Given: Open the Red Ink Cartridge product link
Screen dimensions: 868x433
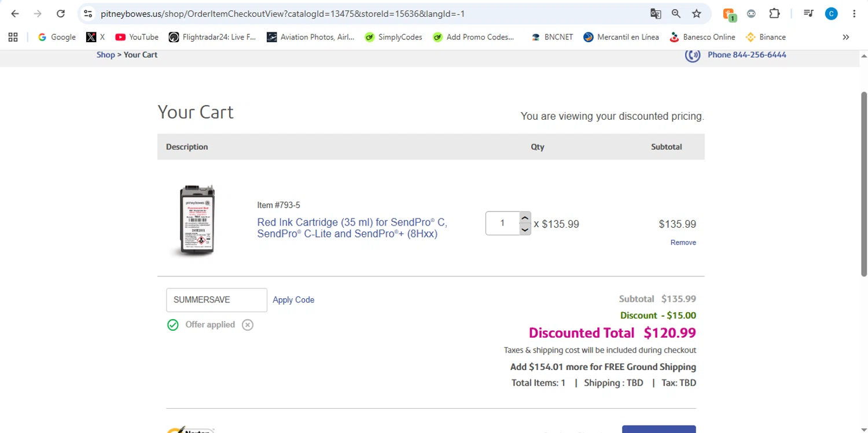Looking at the screenshot, I should click(352, 228).
